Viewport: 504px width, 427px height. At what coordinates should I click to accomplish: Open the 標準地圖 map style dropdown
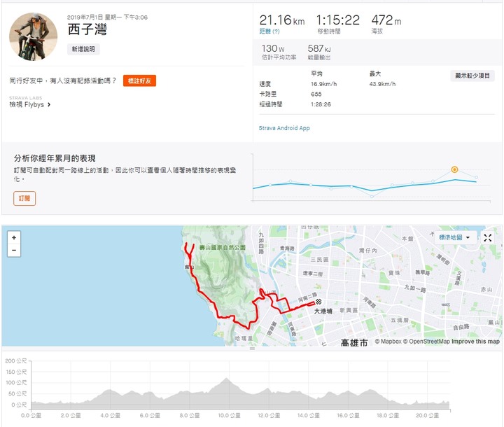pyautogui.click(x=454, y=237)
